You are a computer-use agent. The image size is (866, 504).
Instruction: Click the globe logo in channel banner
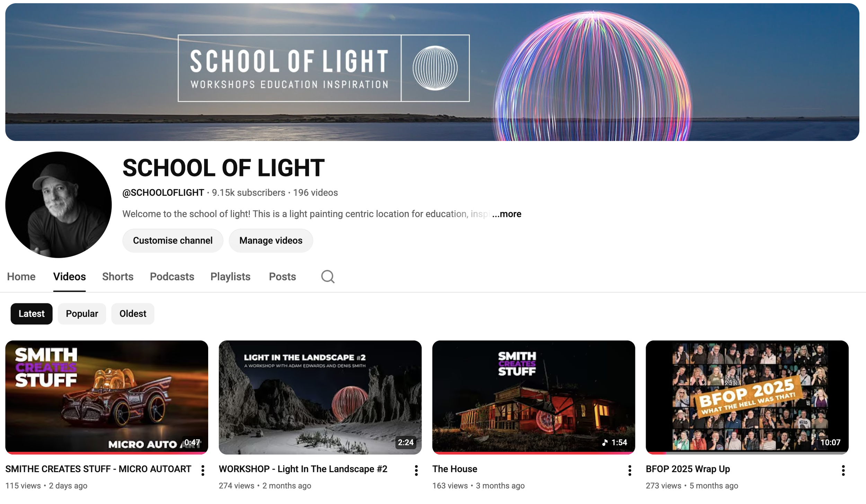pyautogui.click(x=435, y=68)
